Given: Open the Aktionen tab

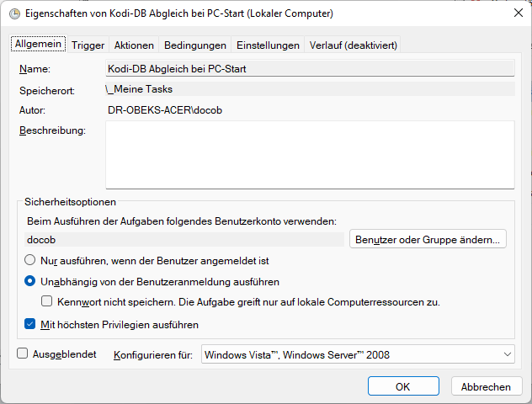Looking at the screenshot, I should pyautogui.click(x=134, y=45).
